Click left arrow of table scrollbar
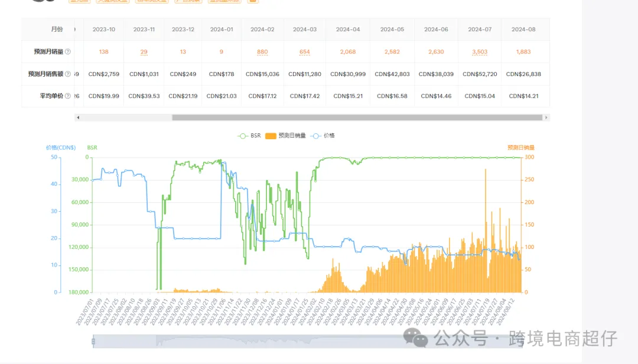This screenshot has width=638, height=364. 78,117
